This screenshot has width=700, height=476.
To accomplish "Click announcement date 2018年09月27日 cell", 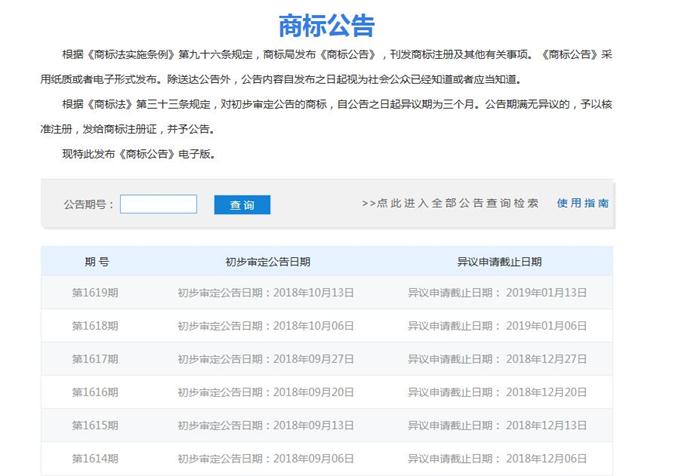I will pos(265,359).
